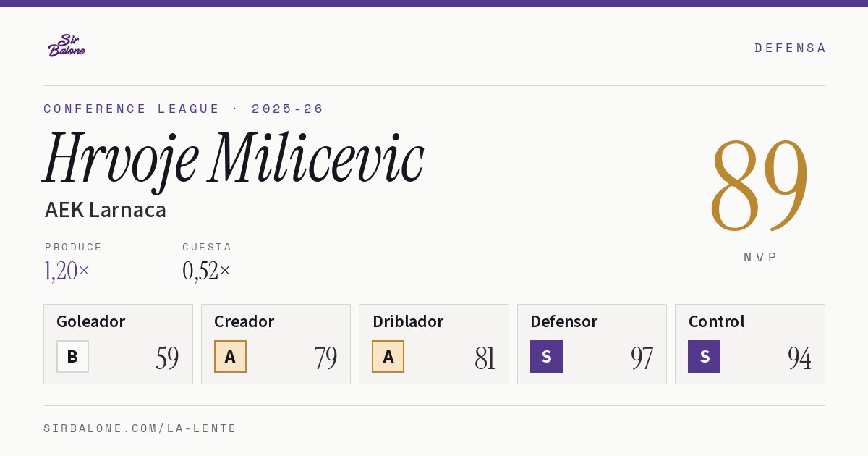Click the AEK Larnaca club name
This screenshot has height=456, width=868.
pyautogui.click(x=106, y=210)
